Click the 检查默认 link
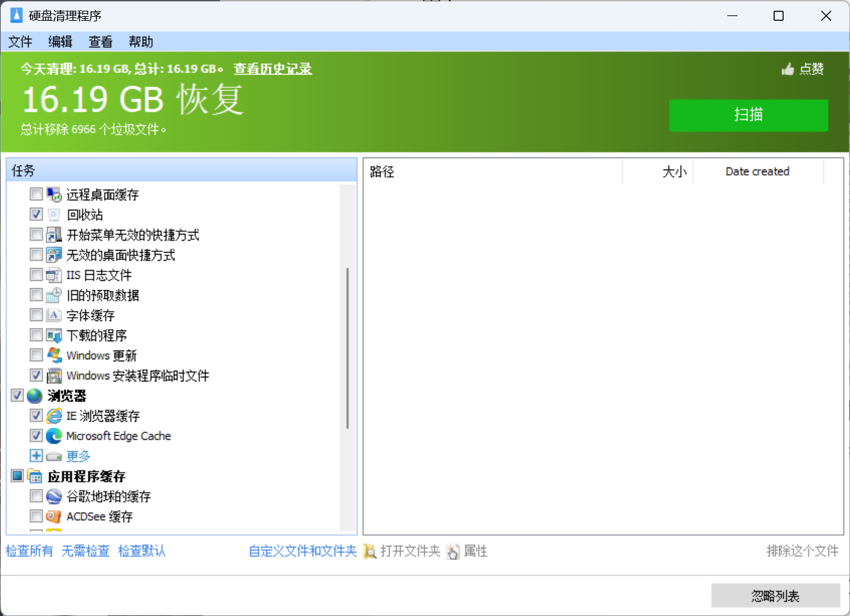Viewport: 850px width, 616px height. 142,552
